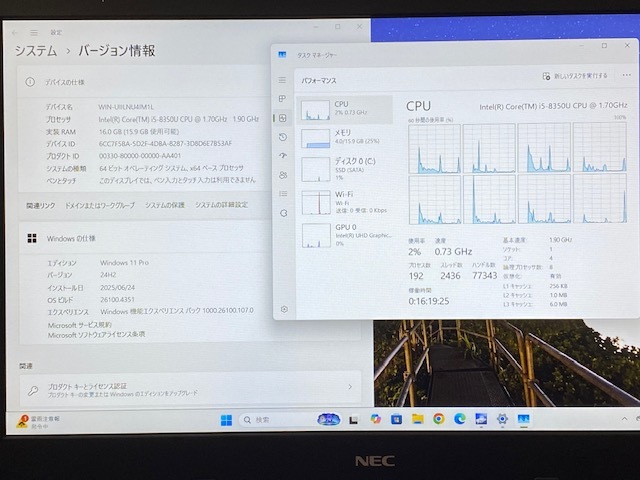Click the product ID 00330-80000-00000-AA401
Image resolution: width=640 pixels, height=480 pixels.
(140, 156)
